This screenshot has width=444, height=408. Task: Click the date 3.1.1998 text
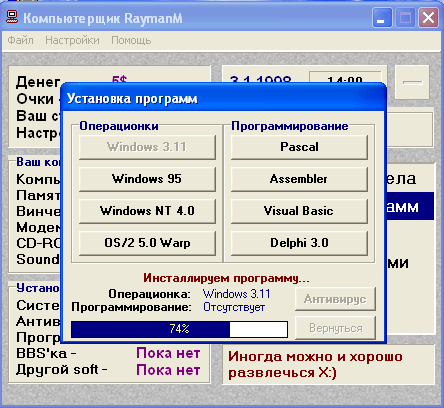(261, 80)
